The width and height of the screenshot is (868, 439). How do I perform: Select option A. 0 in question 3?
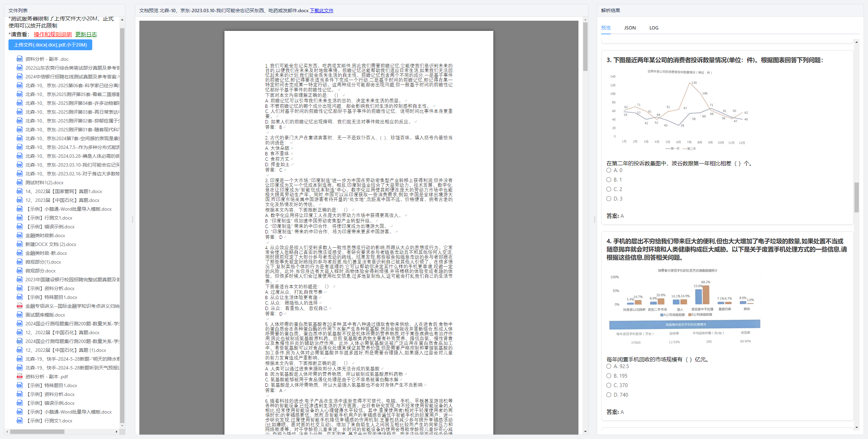pyautogui.click(x=609, y=170)
